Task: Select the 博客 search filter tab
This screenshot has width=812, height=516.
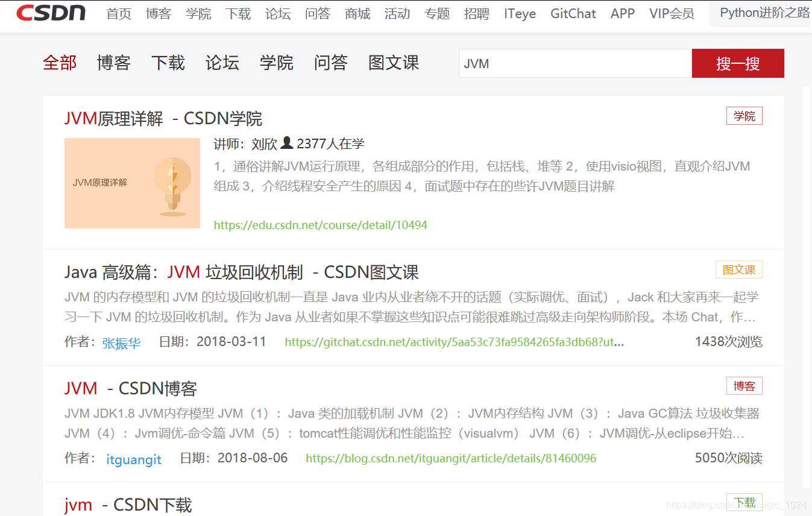Action: [114, 63]
